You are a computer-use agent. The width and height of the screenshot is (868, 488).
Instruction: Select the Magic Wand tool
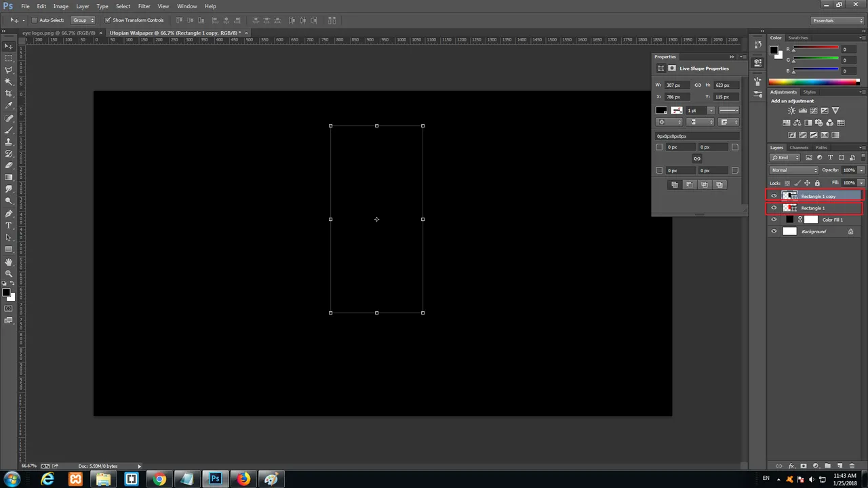point(9,82)
